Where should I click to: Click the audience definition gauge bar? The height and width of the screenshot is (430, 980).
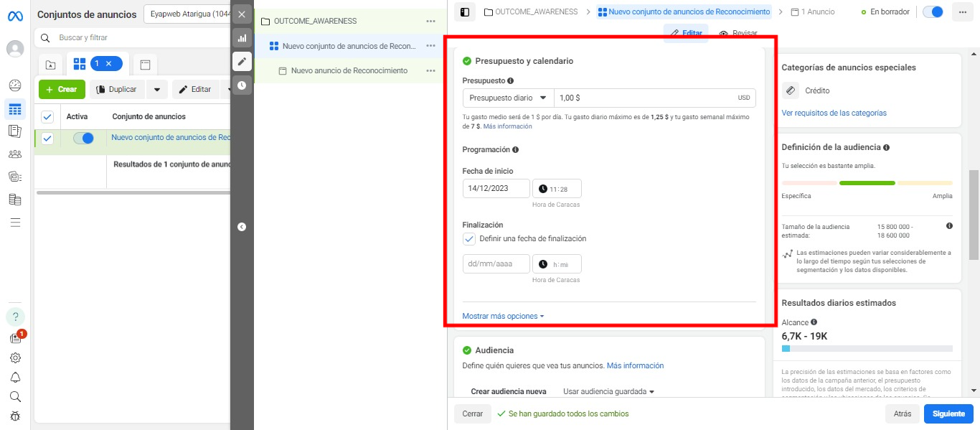click(867, 183)
